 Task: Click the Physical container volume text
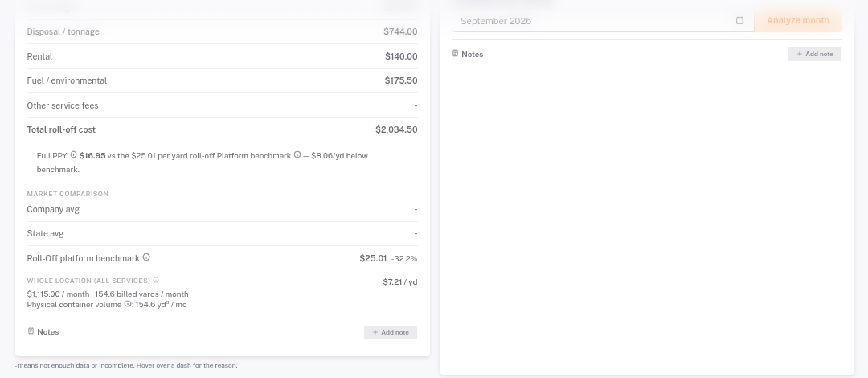pos(74,305)
